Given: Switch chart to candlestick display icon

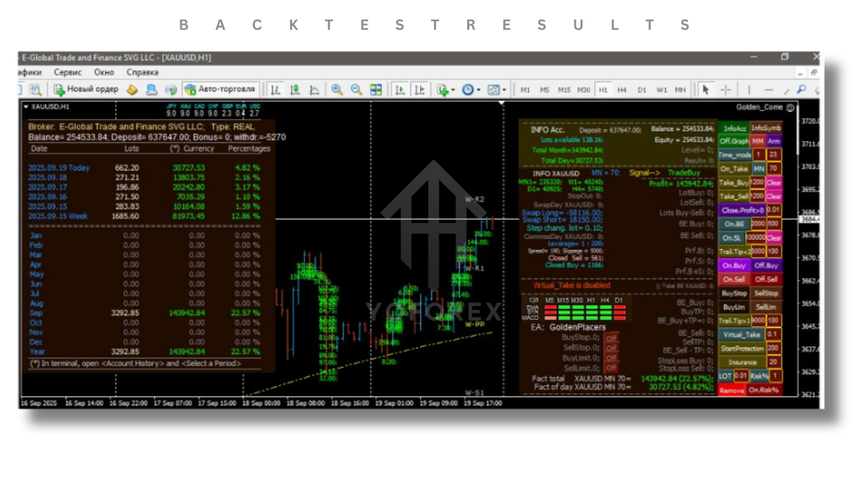Looking at the screenshot, I should 295,89.
